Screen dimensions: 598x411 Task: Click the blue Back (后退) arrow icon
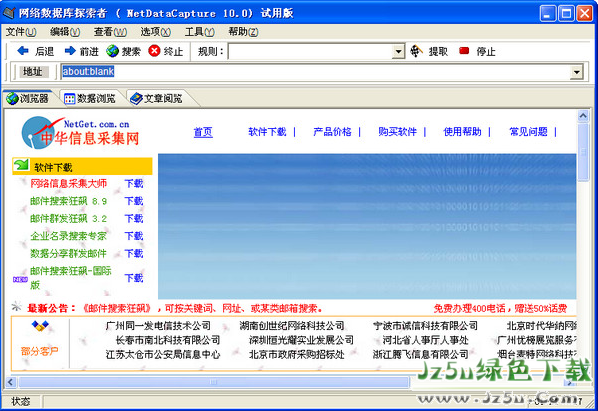click(x=23, y=51)
